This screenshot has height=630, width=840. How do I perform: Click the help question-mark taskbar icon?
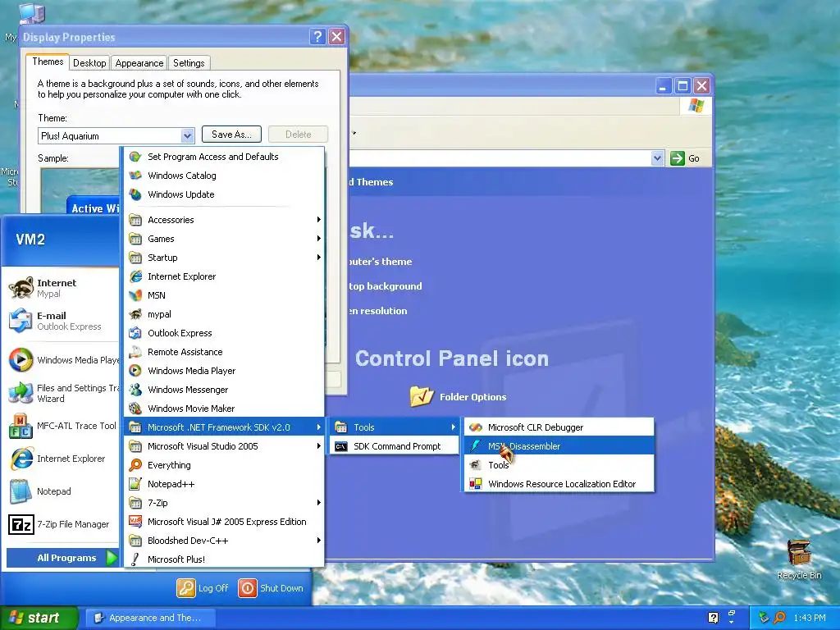(713, 618)
